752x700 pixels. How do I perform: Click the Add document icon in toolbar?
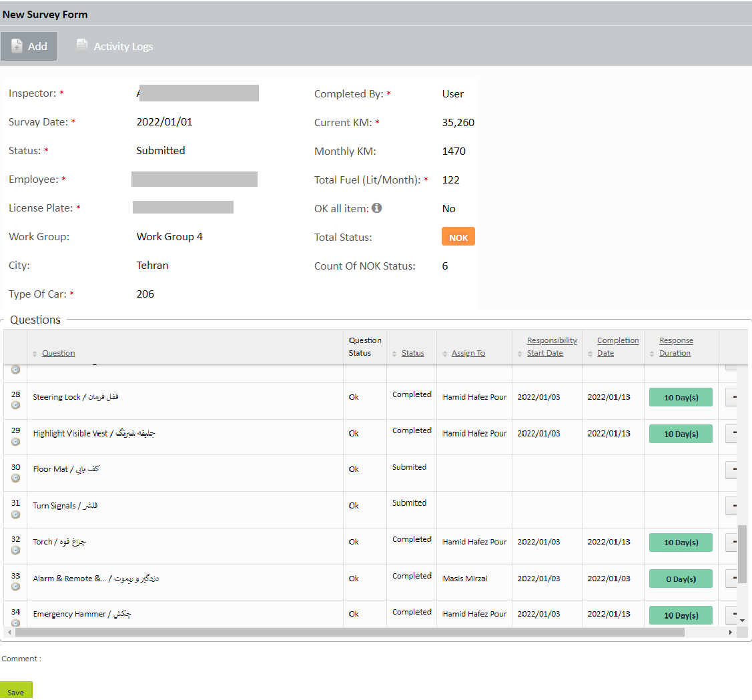coord(17,46)
